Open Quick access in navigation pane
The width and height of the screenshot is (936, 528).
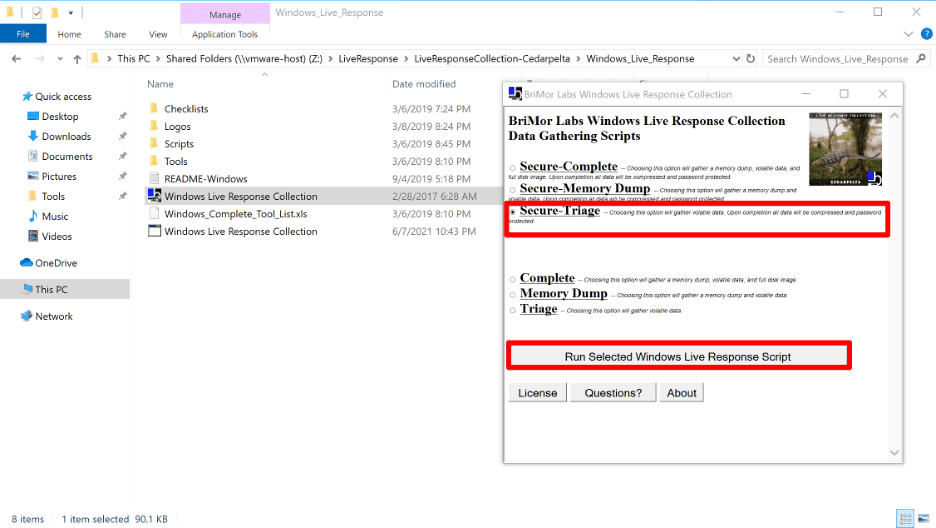coord(63,96)
